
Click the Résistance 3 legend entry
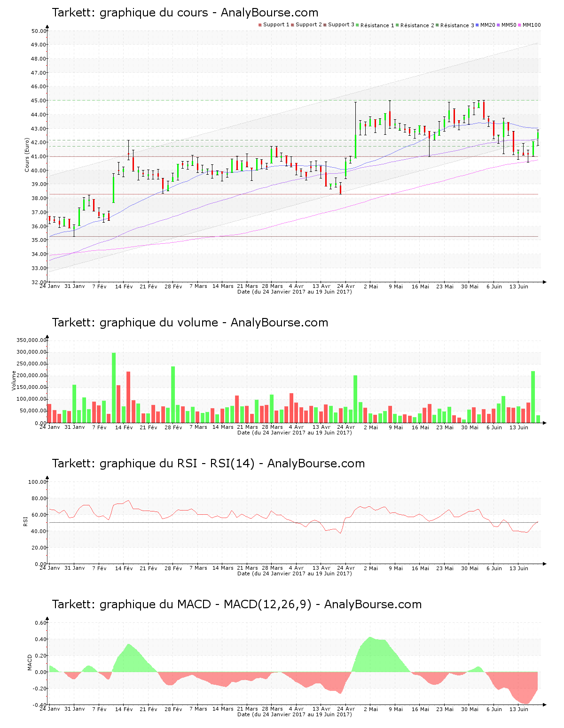(455, 25)
